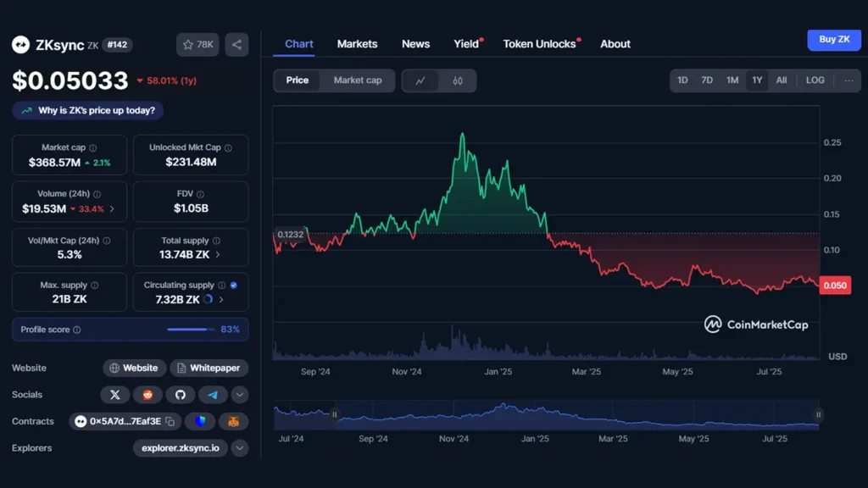The height and width of the screenshot is (488, 868).
Task: Copy the contract address with copy icon
Action: pos(170,422)
